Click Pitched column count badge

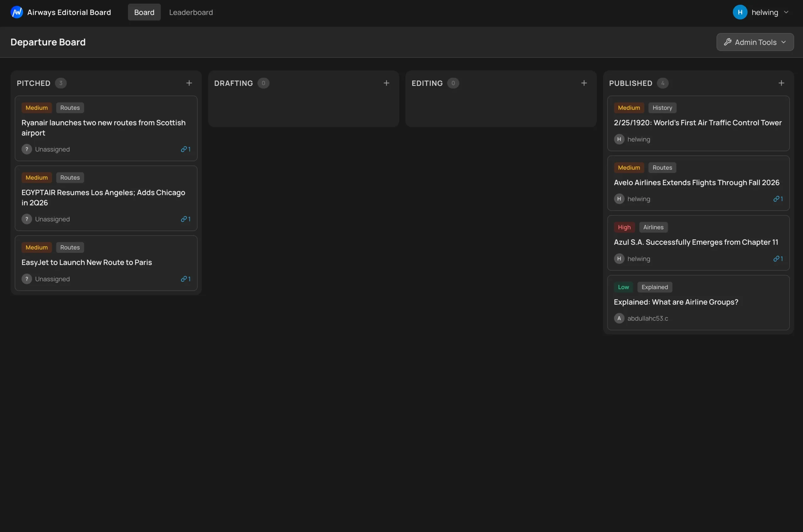click(x=61, y=83)
